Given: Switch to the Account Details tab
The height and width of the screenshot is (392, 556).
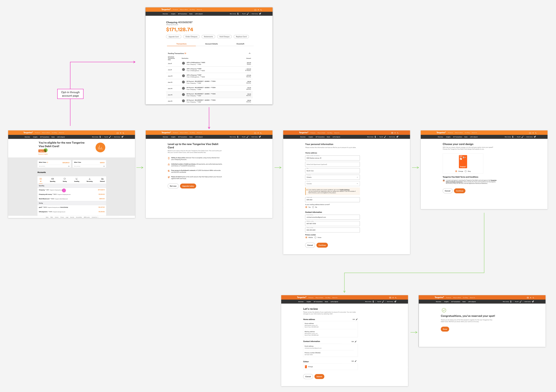Looking at the screenshot, I should coord(211,44).
